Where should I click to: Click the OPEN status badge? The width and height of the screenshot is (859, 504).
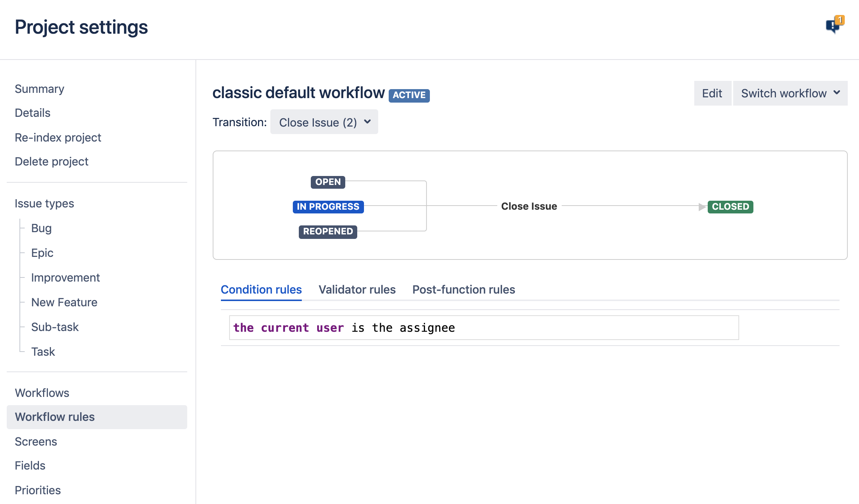point(328,182)
